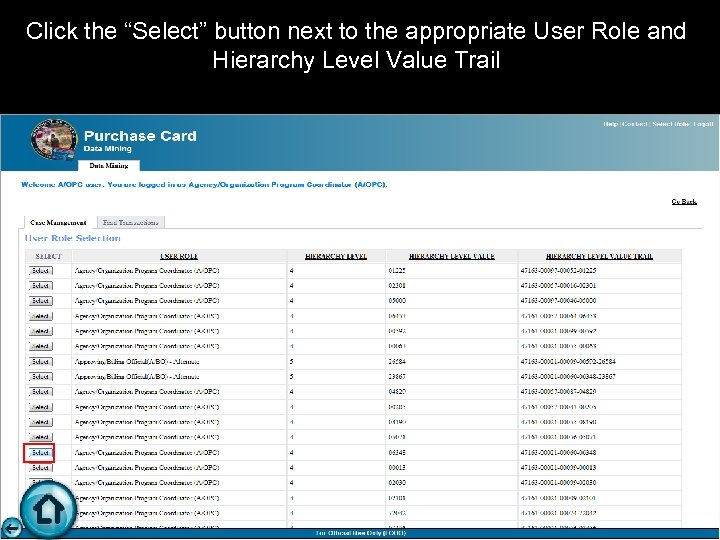Image resolution: width=720 pixels, height=540 pixels.
Task: Click Select for trail 47163-00001-00009-00013
Action: point(40,468)
